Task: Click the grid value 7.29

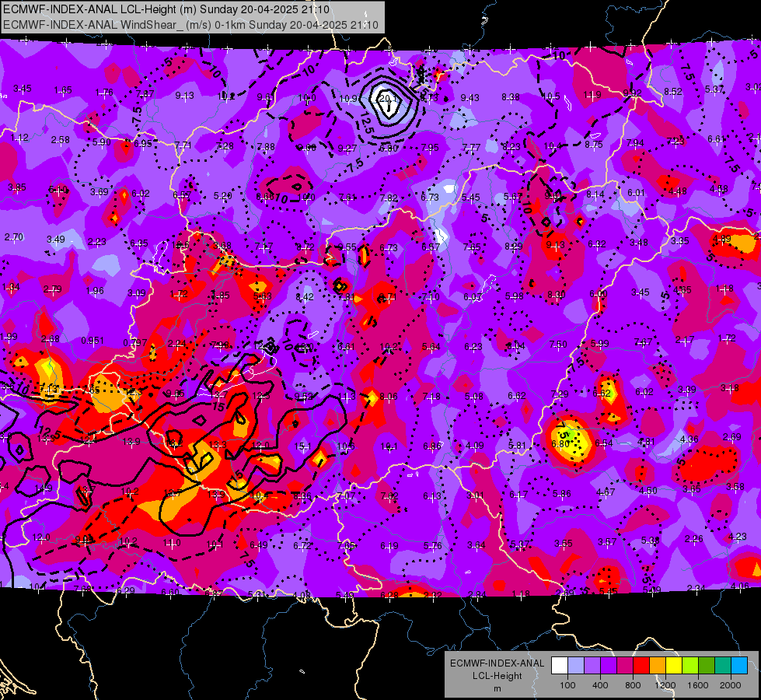Action: coord(560,394)
